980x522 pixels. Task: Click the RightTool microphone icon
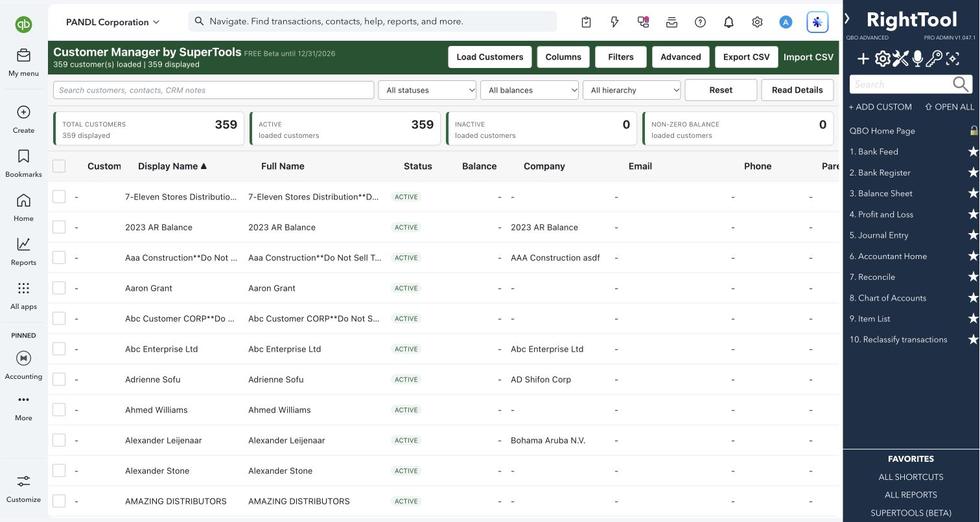(917, 60)
